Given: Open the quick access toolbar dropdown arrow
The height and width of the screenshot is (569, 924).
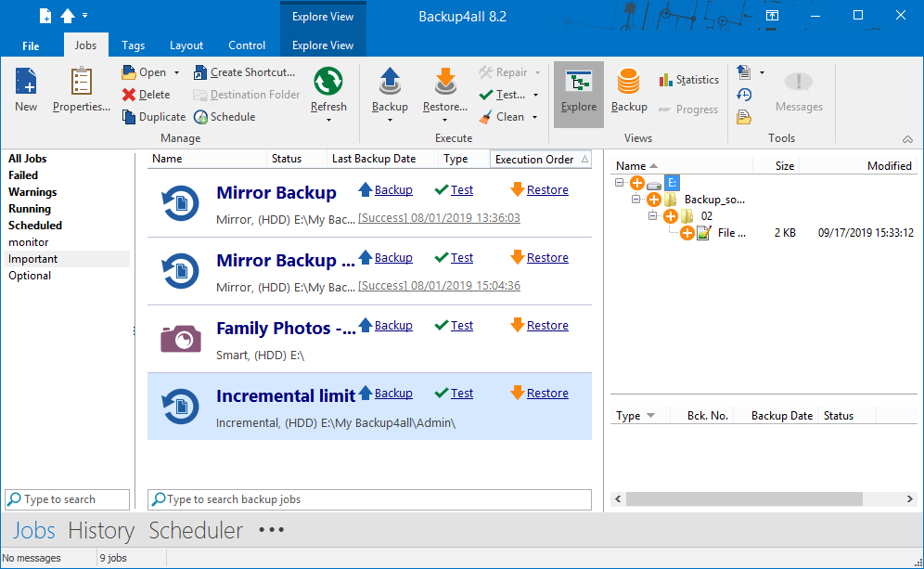Looking at the screenshot, I should tap(84, 16).
